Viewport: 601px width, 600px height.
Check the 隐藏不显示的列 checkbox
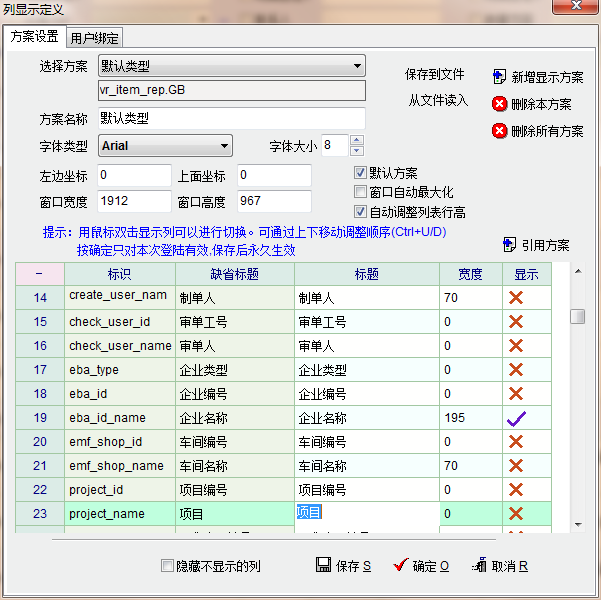[168, 566]
